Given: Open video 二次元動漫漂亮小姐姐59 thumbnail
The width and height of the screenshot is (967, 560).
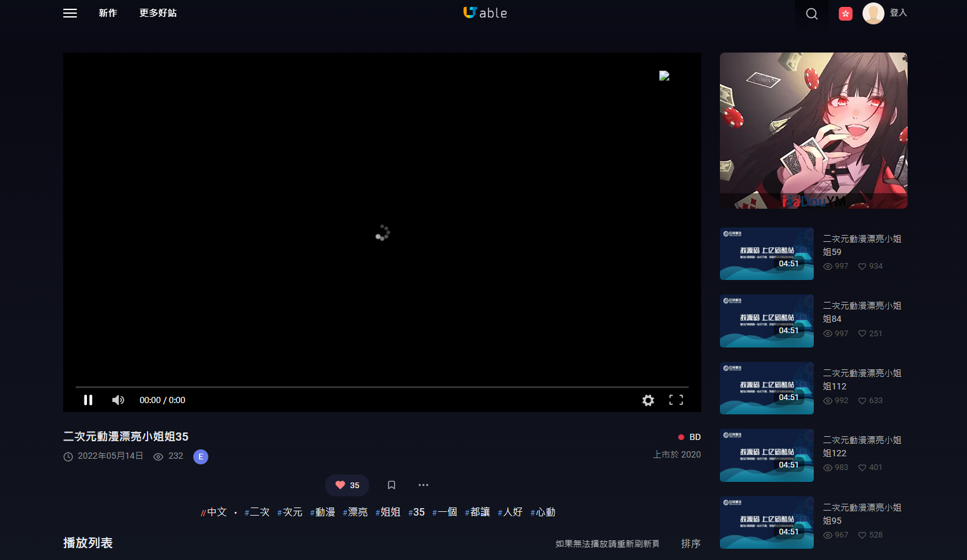Looking at the screenshot, I should click(x=766, y=253).
